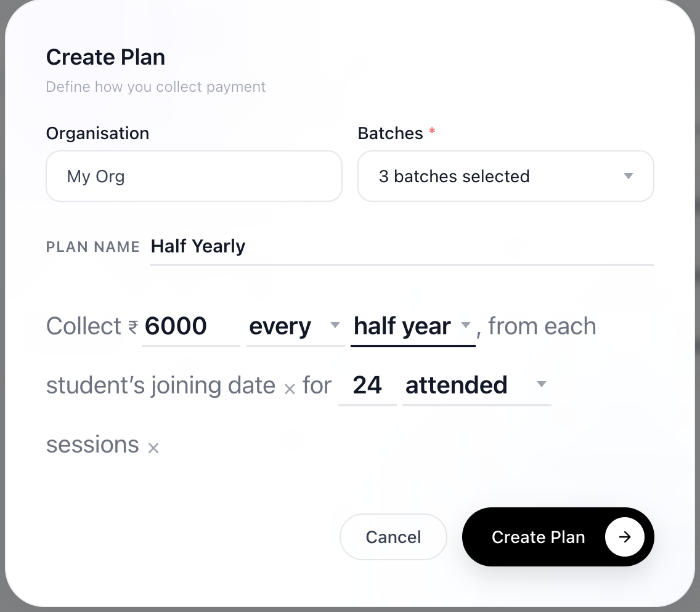The width and height of the screenshot is (700, 612).
Task: Open the 'attended' session type dropdown
Action: [x=541, y=384]
